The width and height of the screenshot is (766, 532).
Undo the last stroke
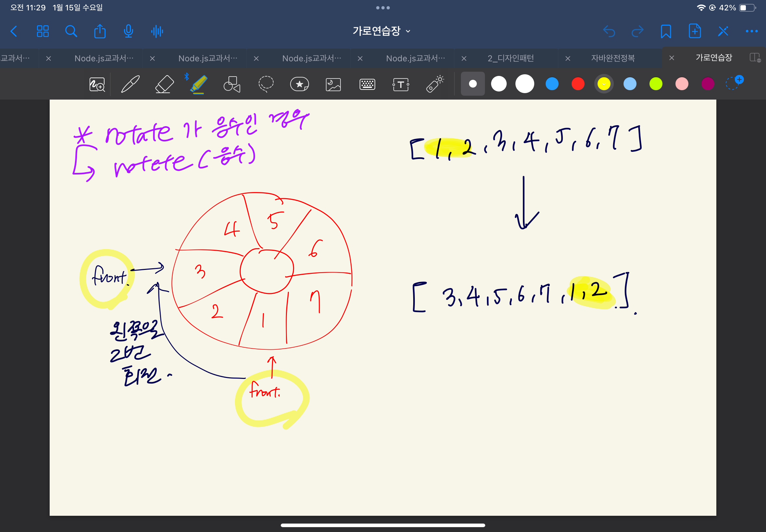pos(609,31)
